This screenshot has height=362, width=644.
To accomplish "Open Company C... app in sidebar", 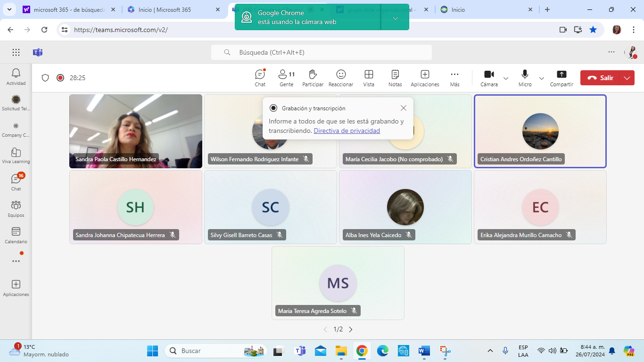I will point(16,129).
